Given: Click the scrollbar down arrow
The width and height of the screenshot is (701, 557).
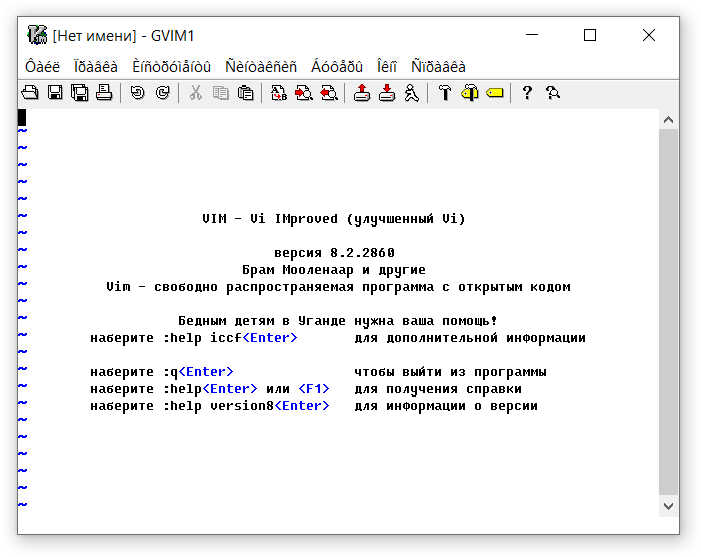Looking at the screenshot, I should (x=668, y=506).
